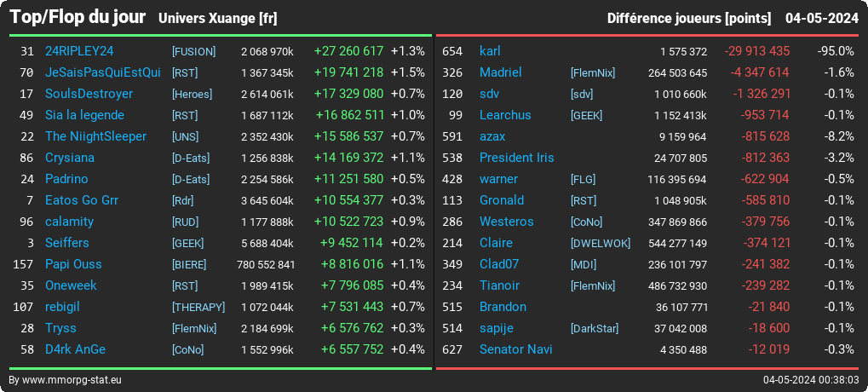868x392 pixels.
Task: Click player name 24RIPLEY24
Action: [x=79, y=51]
